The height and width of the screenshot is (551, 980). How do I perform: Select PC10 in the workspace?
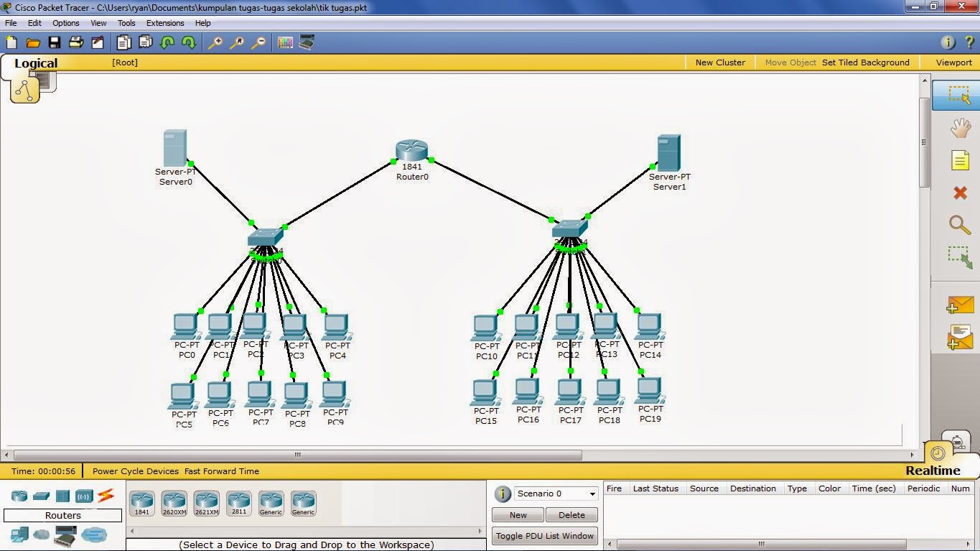click(486, 328)
